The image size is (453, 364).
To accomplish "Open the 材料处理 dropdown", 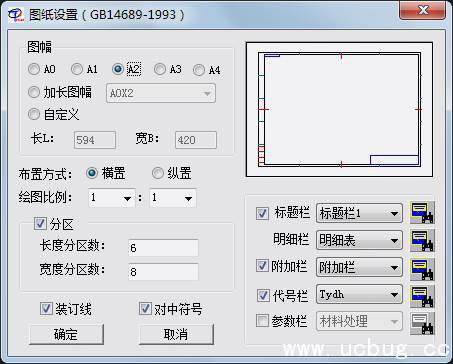I will pos(359,322).
